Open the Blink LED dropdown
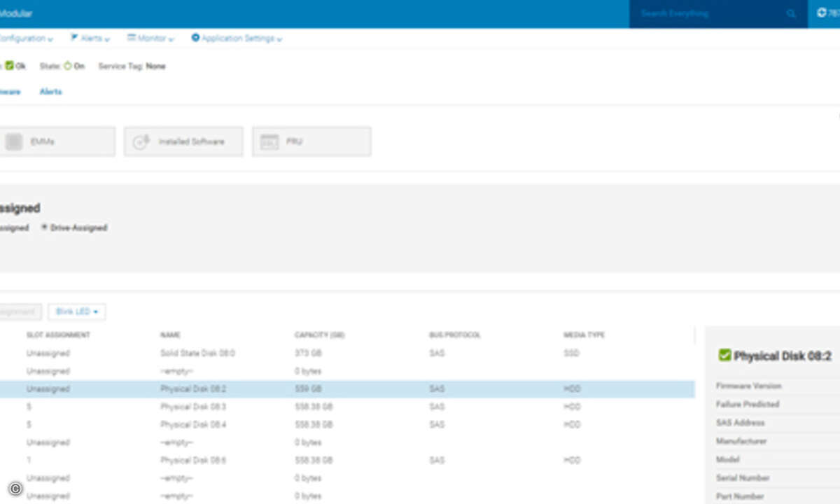The height and width of the screenshot is (504, 840). [x=77, y=311]
